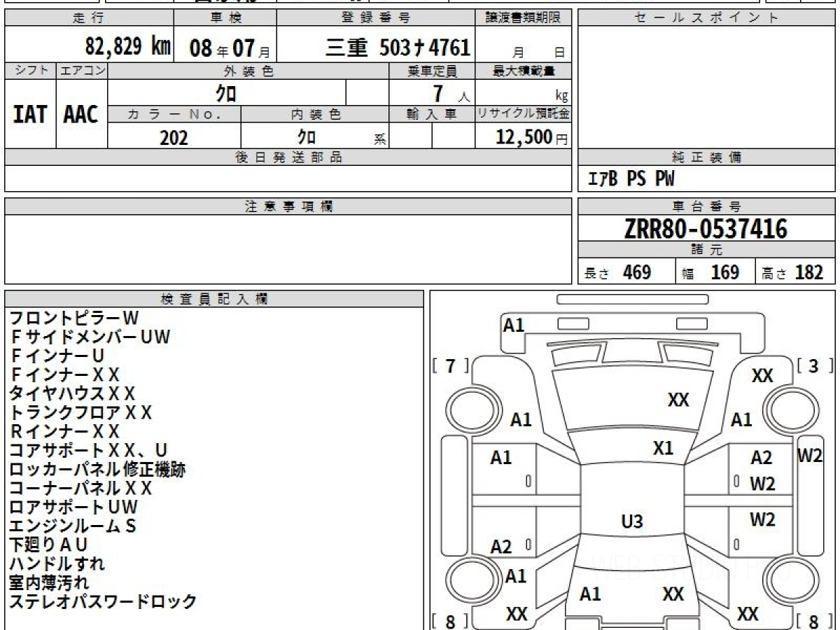Select color number 202 field
The image size is (840, 630).
(174, 138)
